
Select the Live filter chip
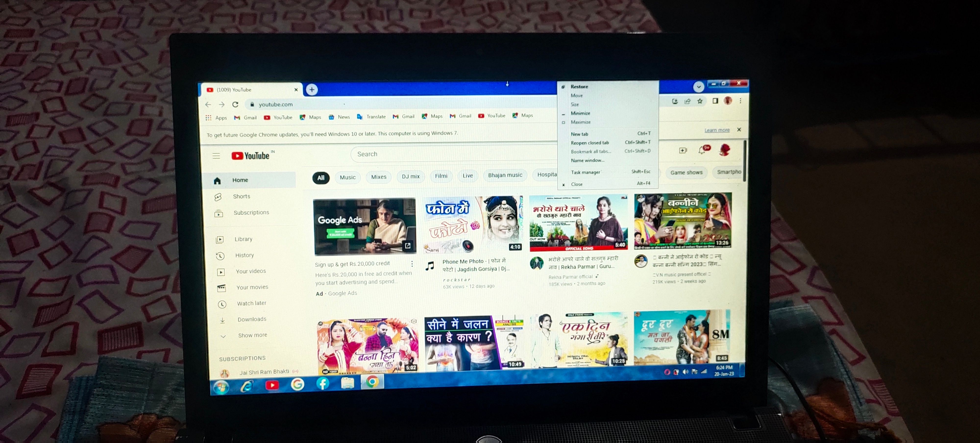[467, 176]
